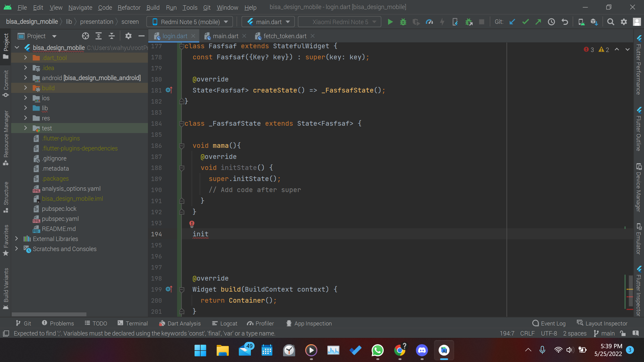The image size is (644, 362).
Task: Commit changes with Git green checkmark
Action: click(525, 22)
